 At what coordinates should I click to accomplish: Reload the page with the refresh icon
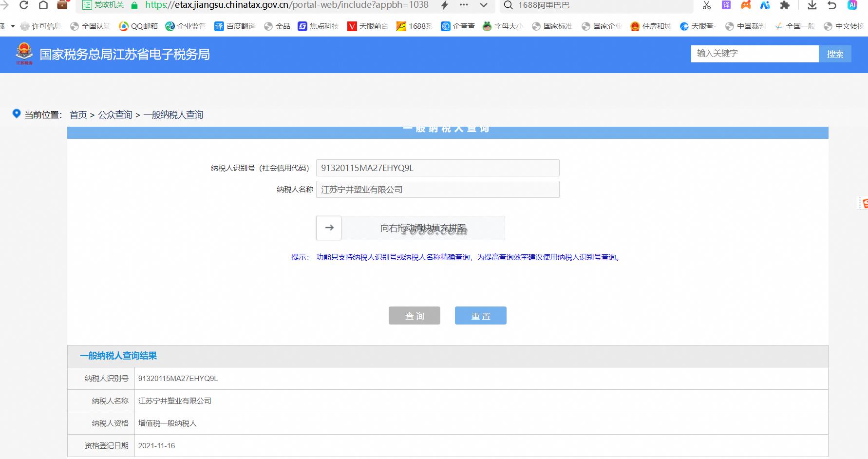23,5
